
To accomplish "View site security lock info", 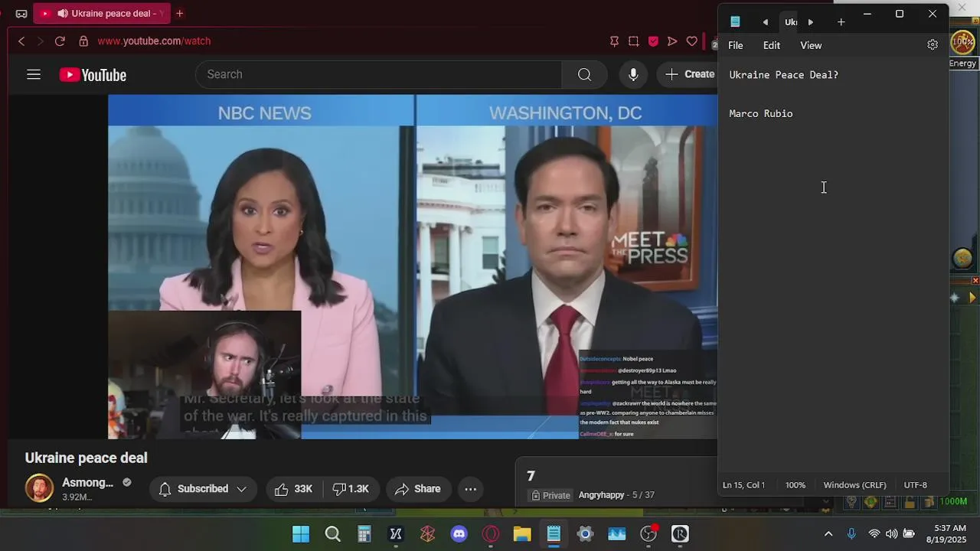I will 83,41.
